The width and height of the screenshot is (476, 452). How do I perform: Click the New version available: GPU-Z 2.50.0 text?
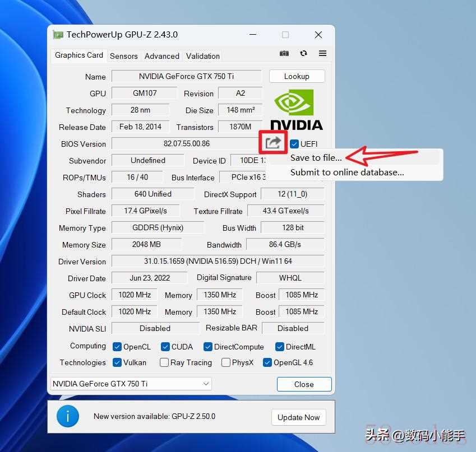[155, 417]
